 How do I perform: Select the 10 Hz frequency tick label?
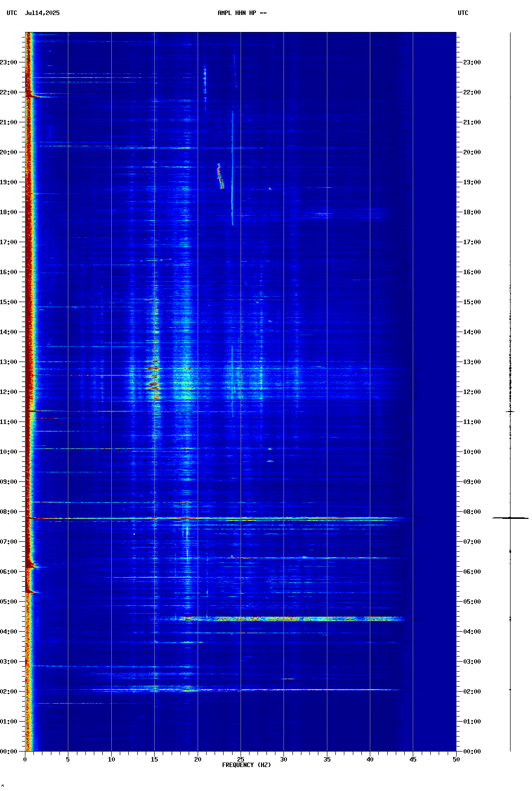[111, 760]
